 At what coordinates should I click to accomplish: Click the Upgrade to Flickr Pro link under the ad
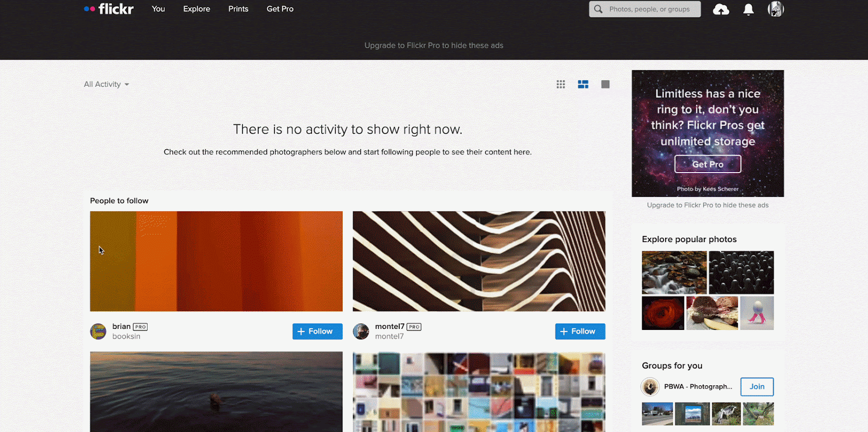[x=707, y=205]
